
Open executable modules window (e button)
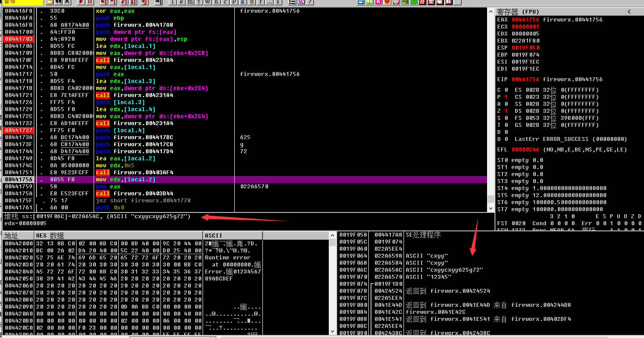181,2
